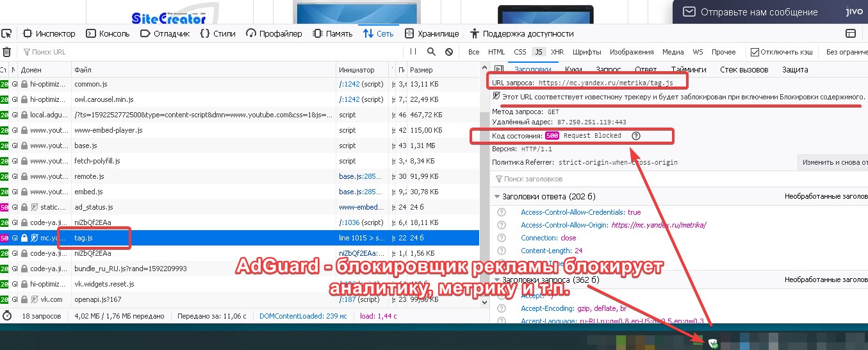
Task: Open the Инспектор tab
Action: point(49,34)
